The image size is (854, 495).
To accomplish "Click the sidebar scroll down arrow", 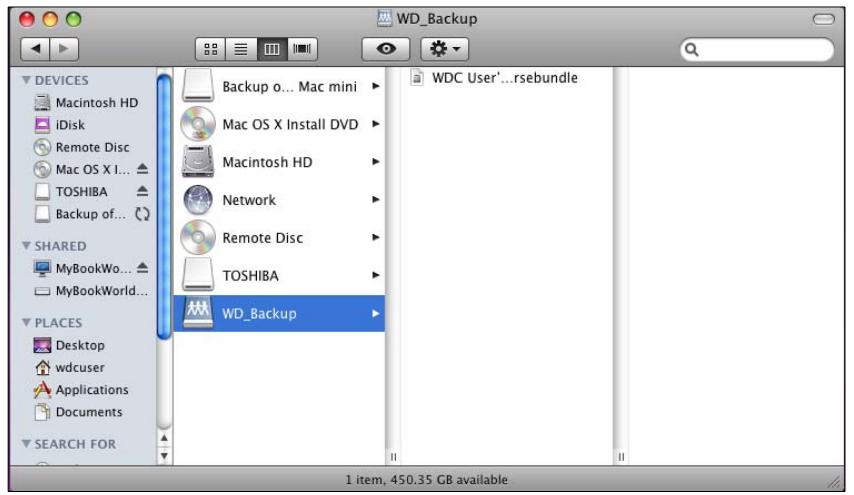I will (164, 455).
